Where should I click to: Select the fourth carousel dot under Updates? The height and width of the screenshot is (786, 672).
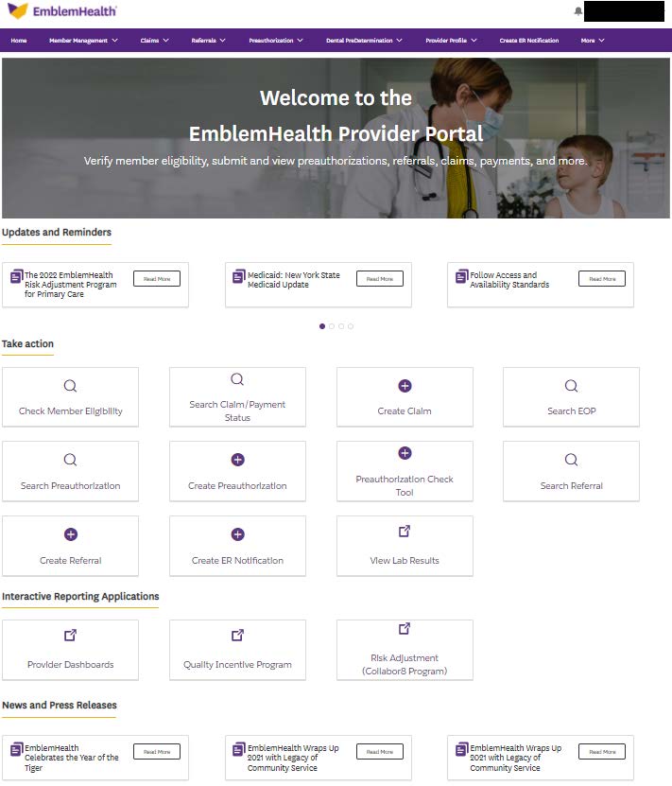351,326
